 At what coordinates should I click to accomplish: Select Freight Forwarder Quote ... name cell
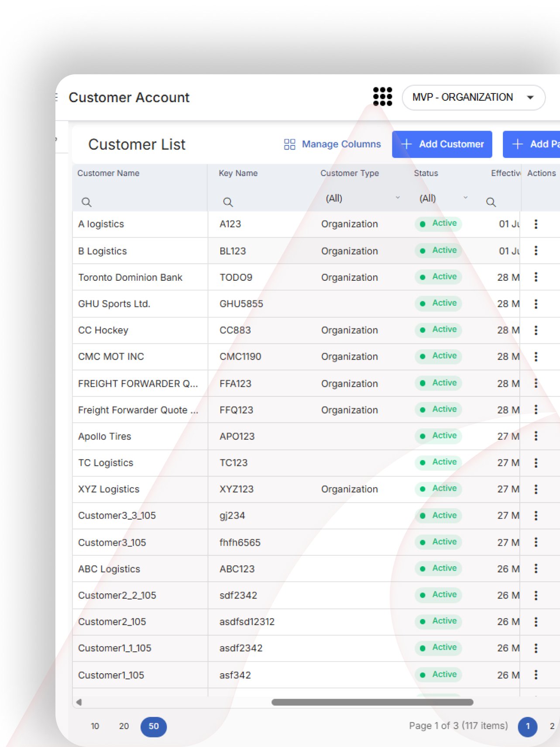coord(140,410)
